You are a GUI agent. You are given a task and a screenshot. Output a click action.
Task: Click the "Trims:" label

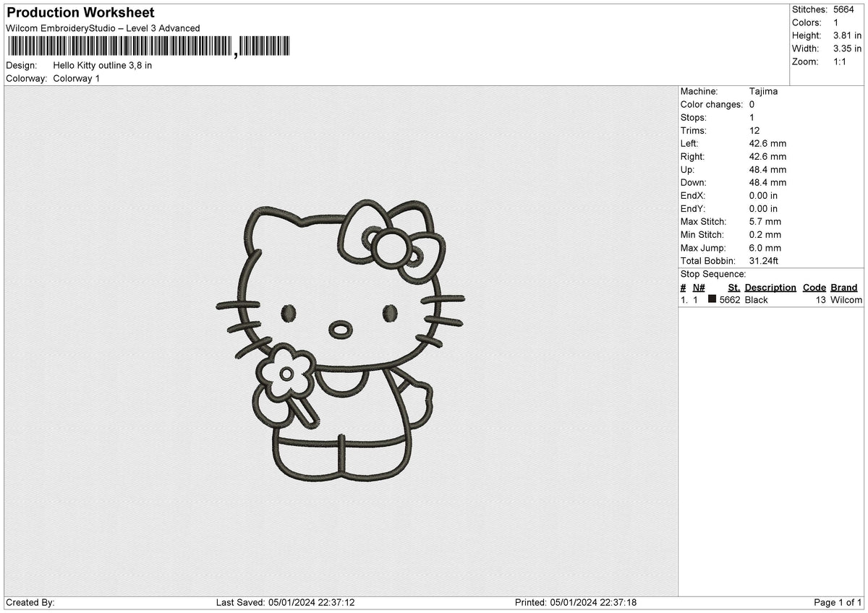694,130
